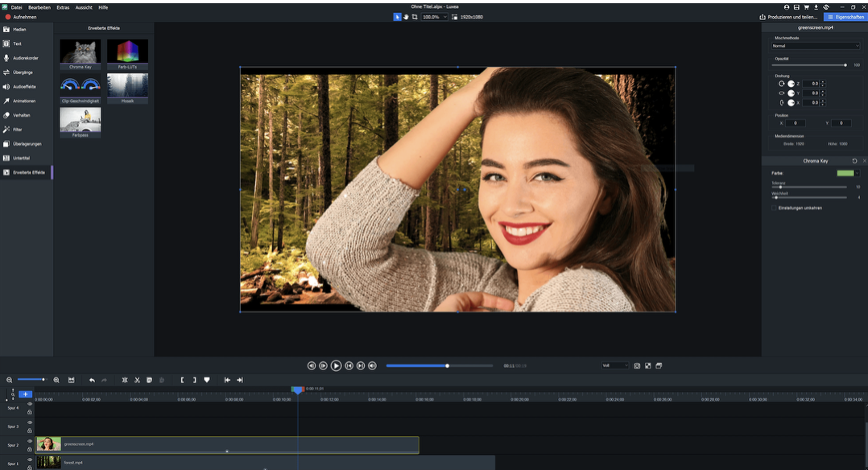Expand the preview quality Voll dropdown
The height and width of the screenshot is (470, 868).
[616, 365]
